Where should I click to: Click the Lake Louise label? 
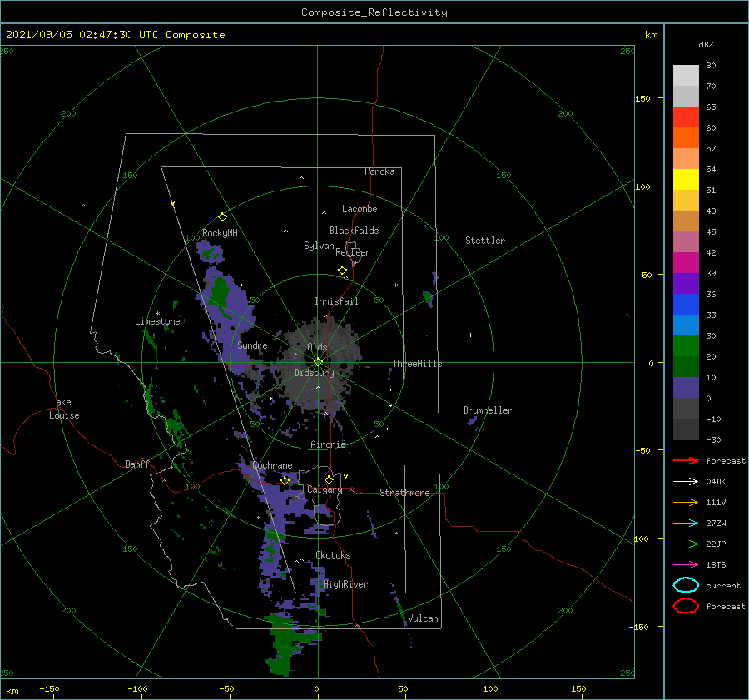[x=64, y=409]
